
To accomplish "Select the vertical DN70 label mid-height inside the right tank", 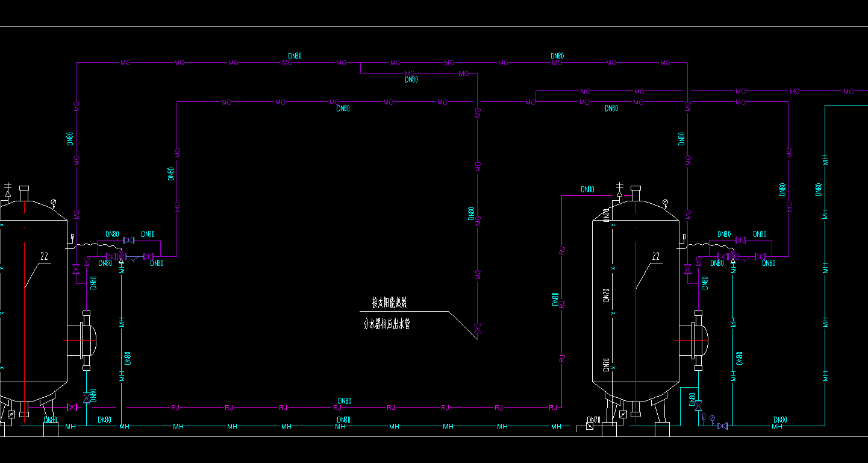I will [606, 295].
